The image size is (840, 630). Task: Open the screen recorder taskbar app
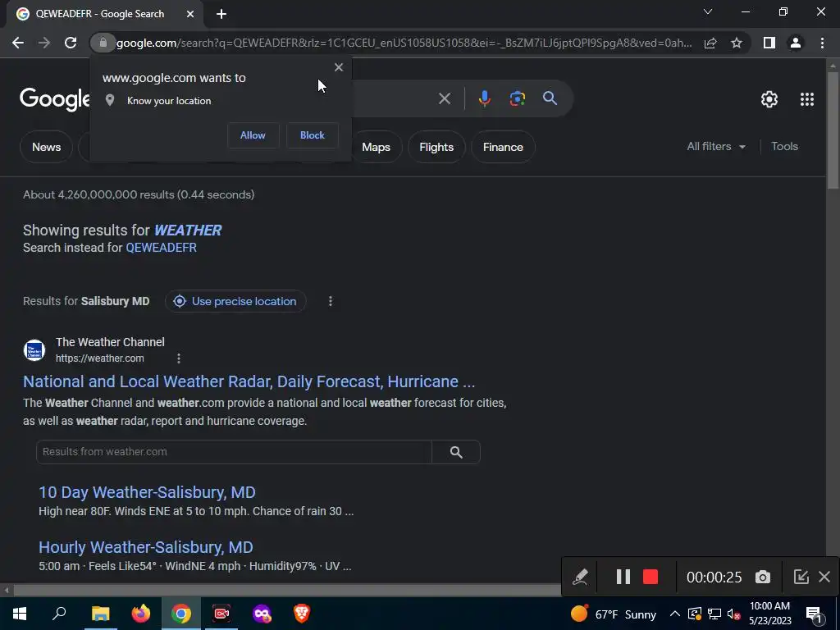pos(221,614)
